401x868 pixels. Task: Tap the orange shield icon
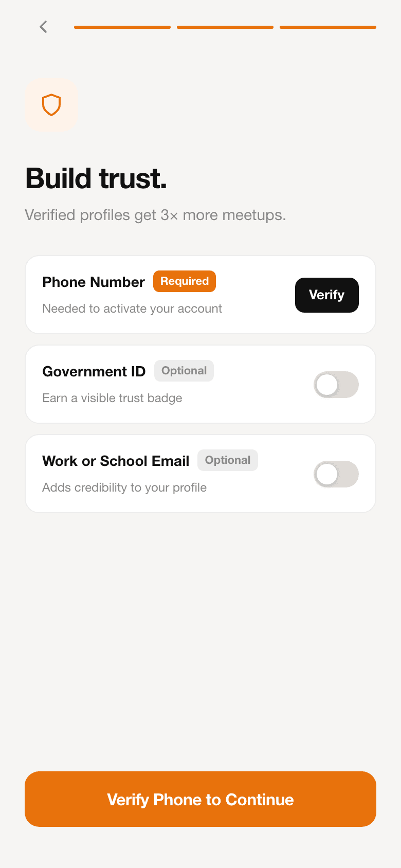(x=51, y=105)
